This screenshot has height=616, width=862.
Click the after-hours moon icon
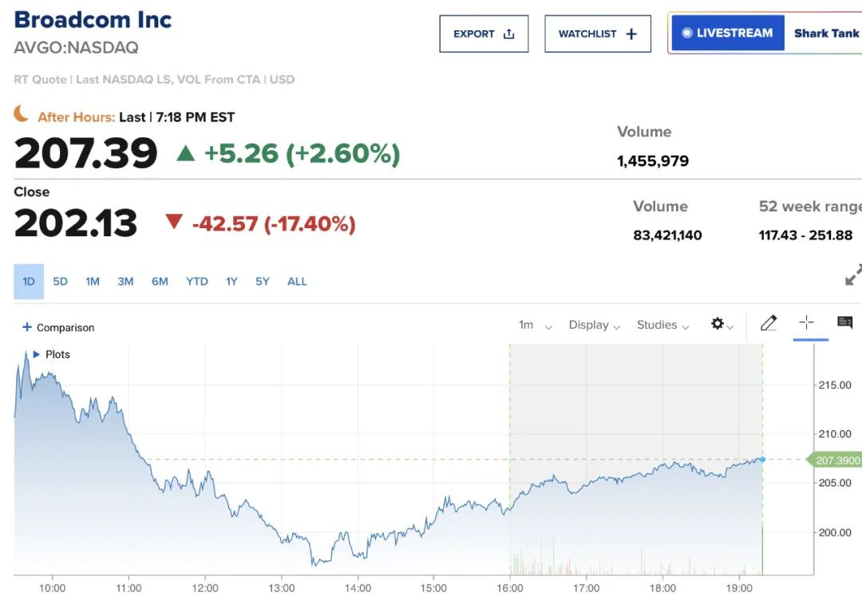(x=22, y=115)
